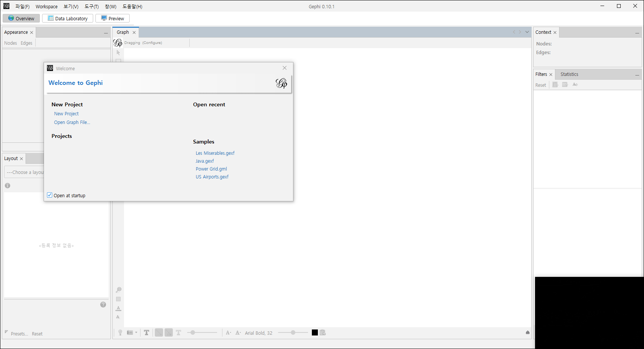Screen dimensions: 644x349
Task: Click the Layout info icon
Action: (x=8, y=186)
